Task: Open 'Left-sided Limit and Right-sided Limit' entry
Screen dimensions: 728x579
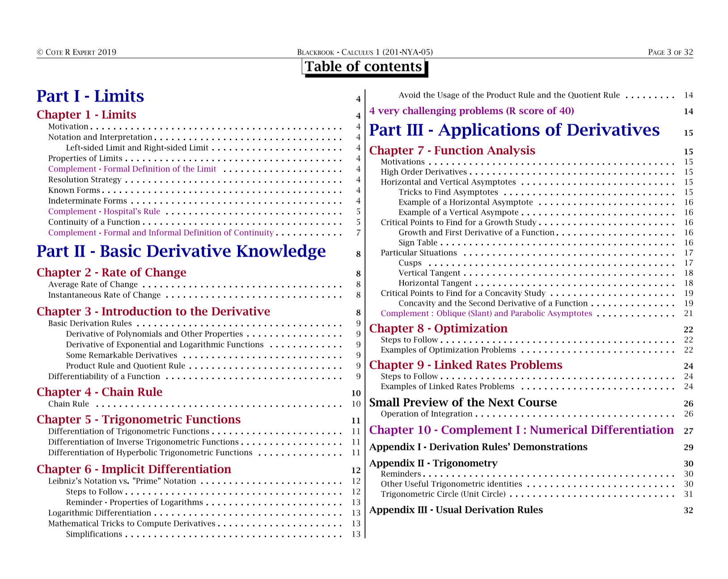Action: click(x=137, y=148)
